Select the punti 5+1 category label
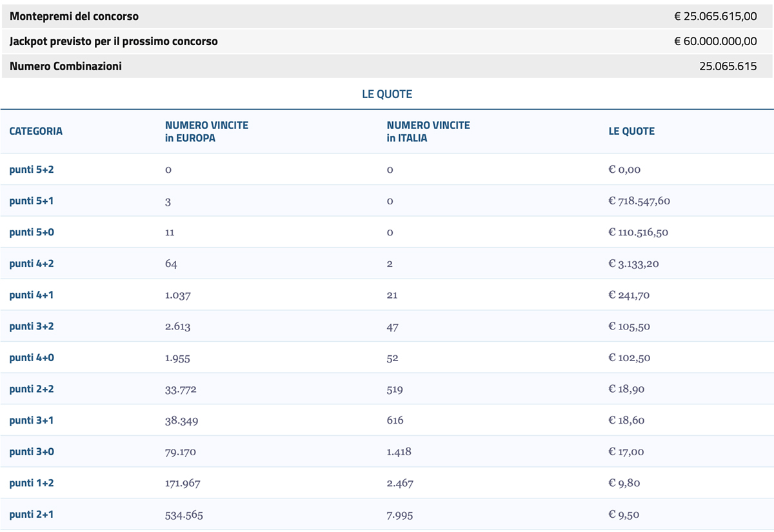774x532 pixels. [32, 201]
